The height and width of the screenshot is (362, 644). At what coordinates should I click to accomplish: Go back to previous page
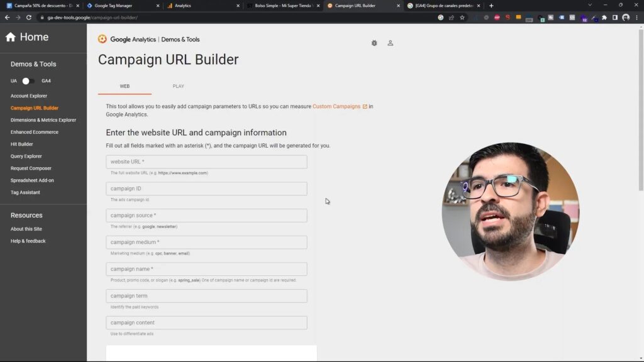coord(7,17)
